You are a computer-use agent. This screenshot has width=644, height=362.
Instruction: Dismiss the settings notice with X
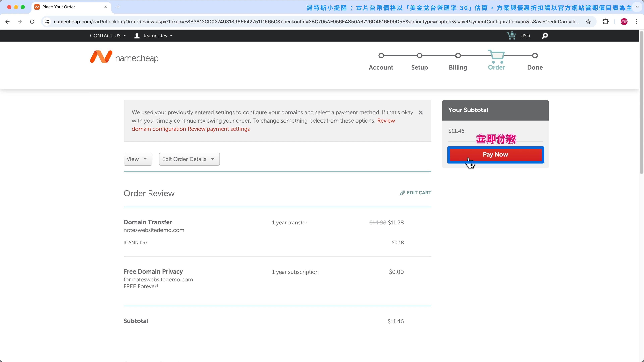(420, 112)
